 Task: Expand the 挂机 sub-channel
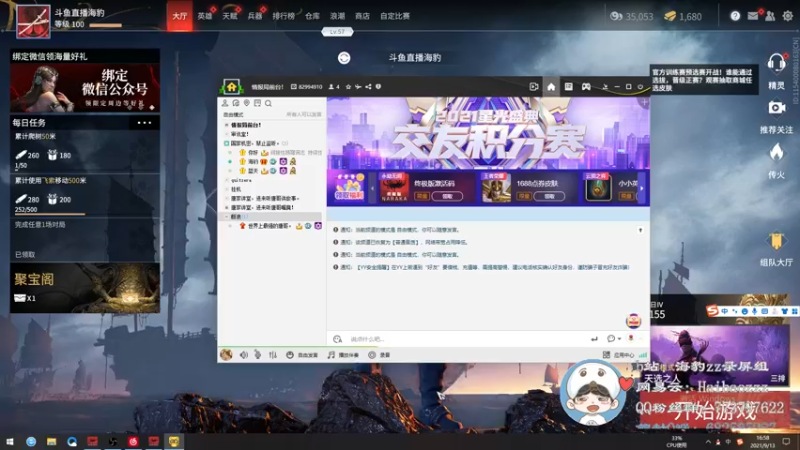(x=227, y=189)
